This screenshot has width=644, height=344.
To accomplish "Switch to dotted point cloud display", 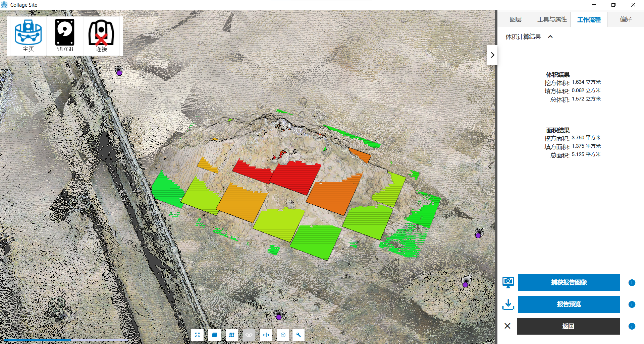I will 231,335.
